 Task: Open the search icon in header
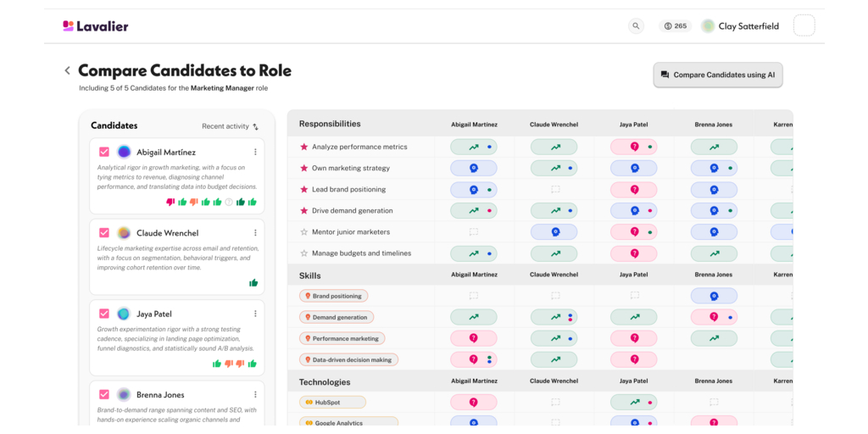[636, 26]
